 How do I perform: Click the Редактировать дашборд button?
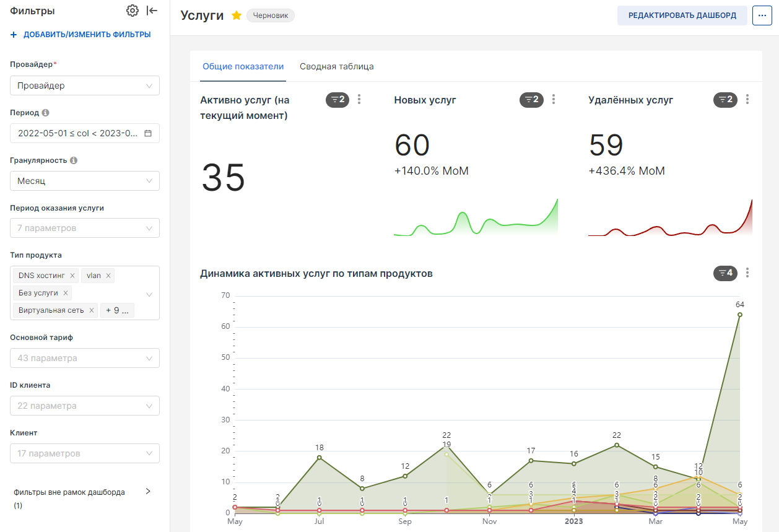(x=682, y=15)
